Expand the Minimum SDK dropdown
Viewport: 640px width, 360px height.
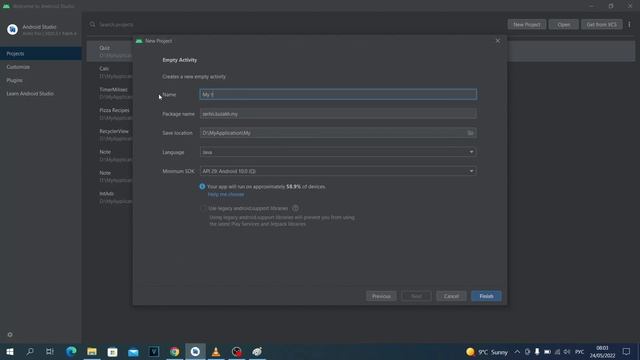click(x=471, y=171)
